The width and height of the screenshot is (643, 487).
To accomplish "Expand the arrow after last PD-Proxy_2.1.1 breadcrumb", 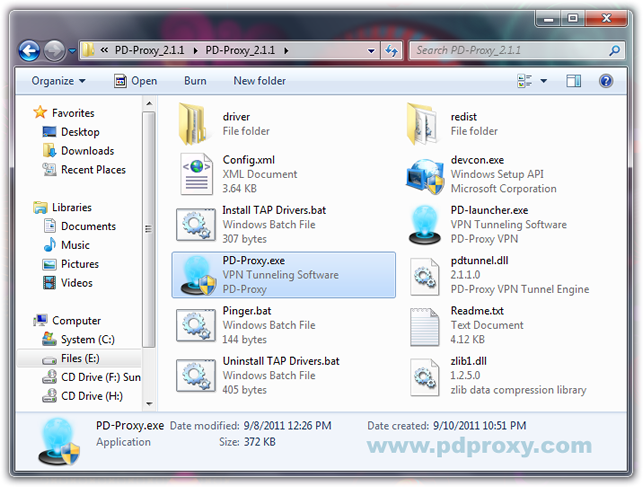I will tap(286, 51).
